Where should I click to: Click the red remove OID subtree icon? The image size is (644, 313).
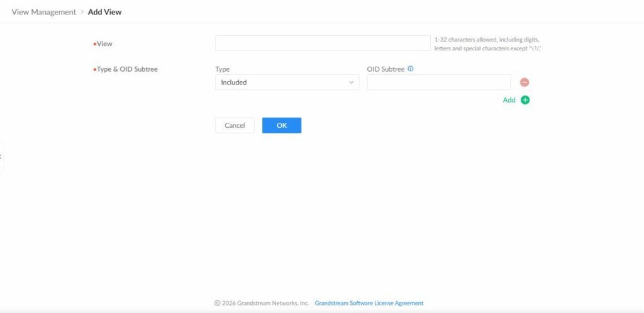tap(525, 83)
